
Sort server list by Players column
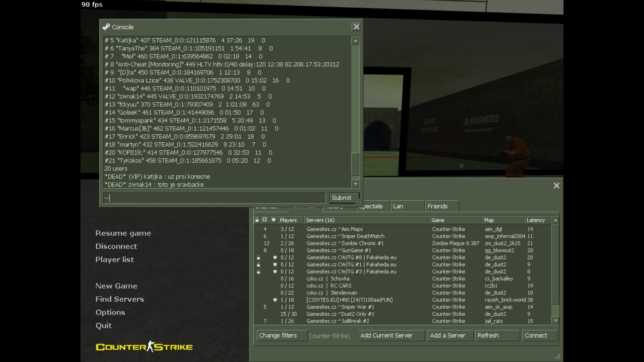pos(290,220)
